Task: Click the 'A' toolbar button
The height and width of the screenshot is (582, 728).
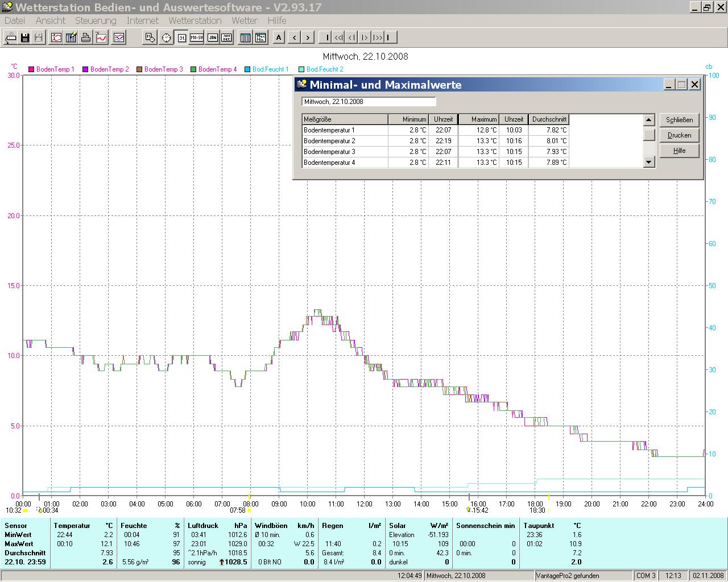Action: pos(279,38)
